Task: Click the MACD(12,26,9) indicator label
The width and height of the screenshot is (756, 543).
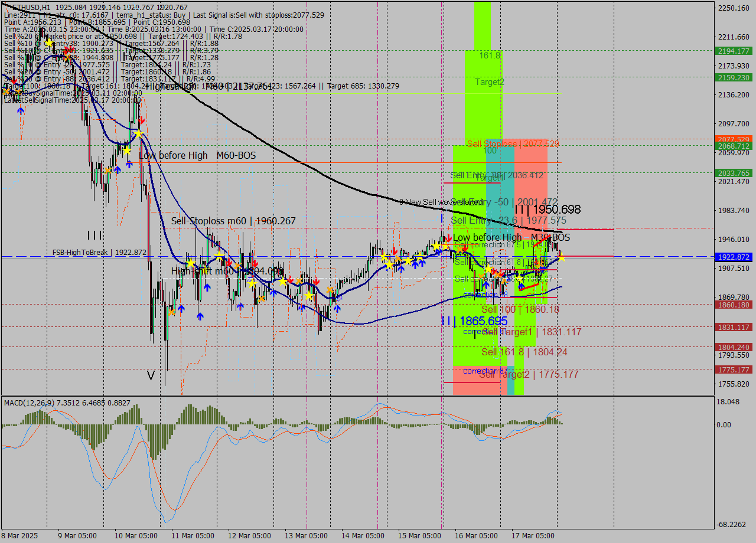Action: (x=38, y=403)
